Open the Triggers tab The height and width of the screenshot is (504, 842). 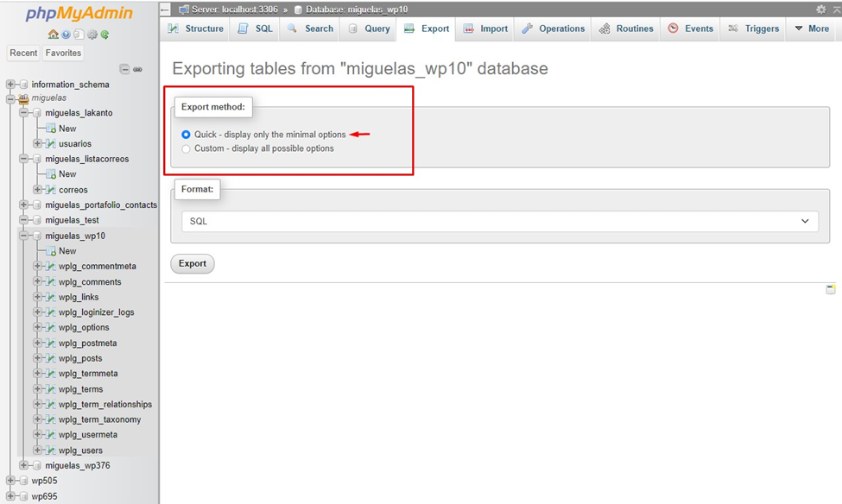click(753, 28)
